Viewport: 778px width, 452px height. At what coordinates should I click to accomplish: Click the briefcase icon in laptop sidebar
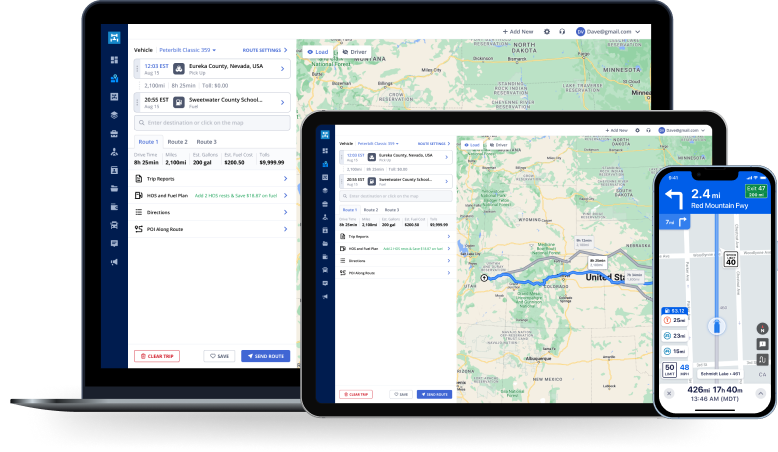(114, 133)
